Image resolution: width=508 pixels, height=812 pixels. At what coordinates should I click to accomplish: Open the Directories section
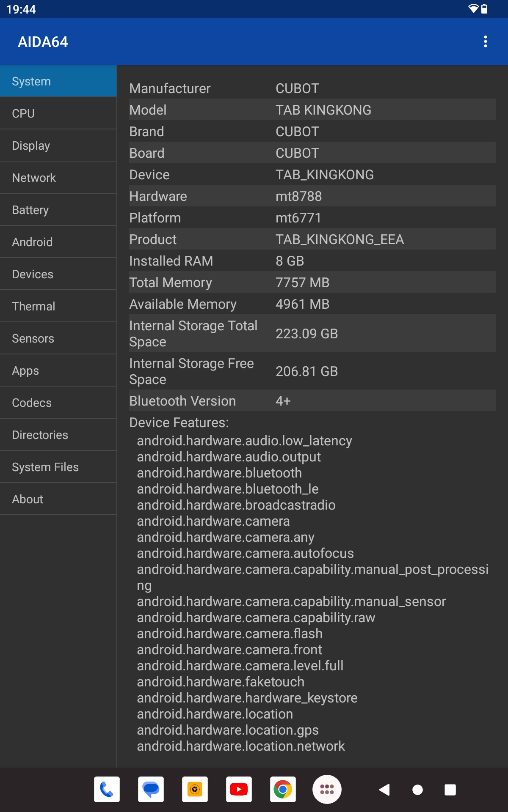(58, 435)
